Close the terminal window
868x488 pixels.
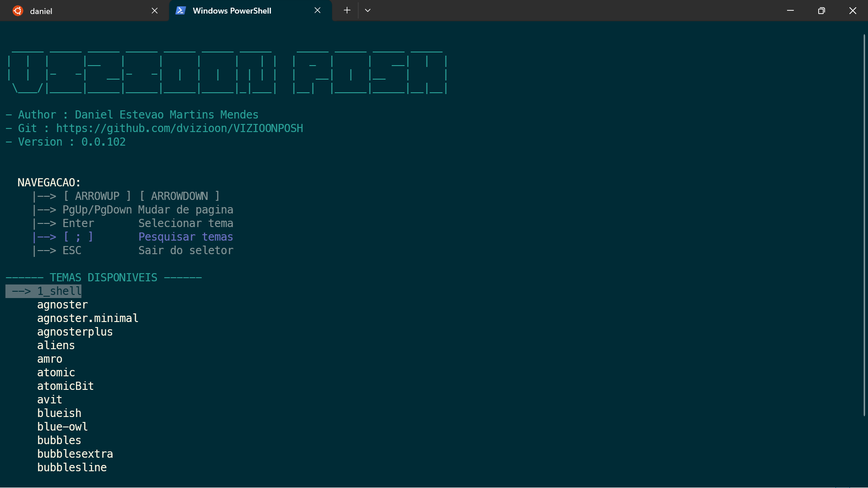click(x=853, y=10)
